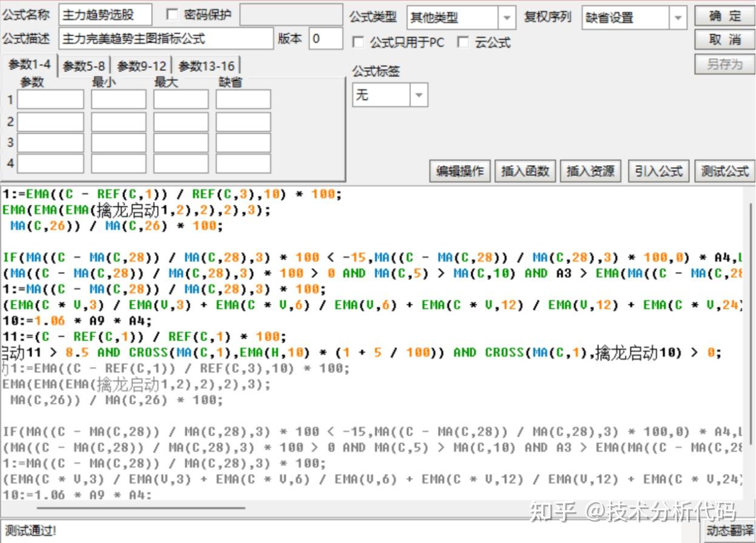
Task: Click the 插入资源 insert resource button
Action: (590, 171)
